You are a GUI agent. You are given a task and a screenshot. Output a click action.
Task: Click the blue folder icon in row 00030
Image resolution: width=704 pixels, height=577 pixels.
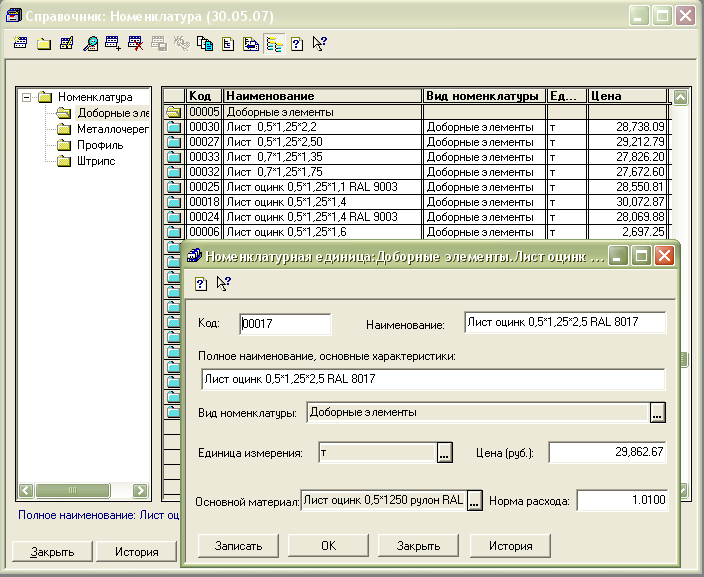(x=172, y=127)
